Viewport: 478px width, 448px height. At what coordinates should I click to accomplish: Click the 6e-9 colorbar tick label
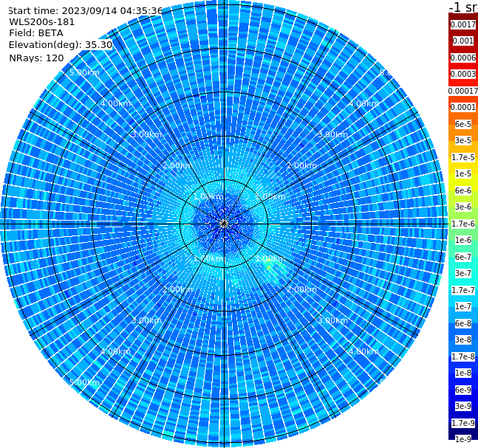click(463, 390)
